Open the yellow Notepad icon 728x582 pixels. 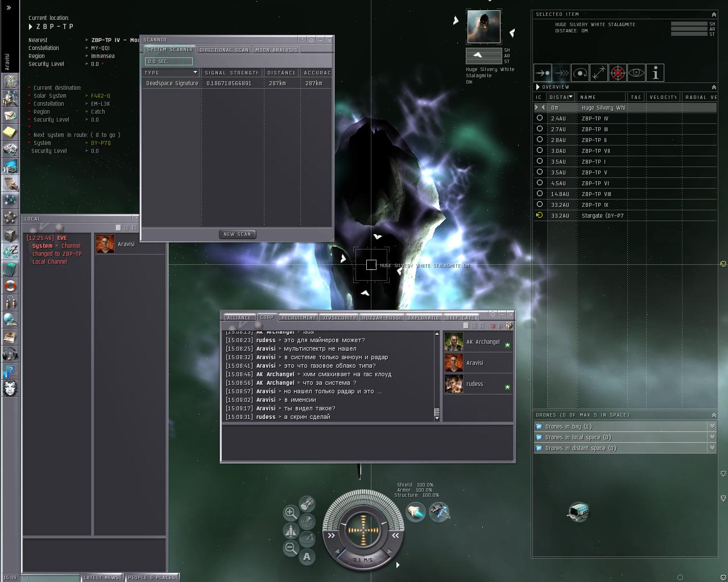pyautogui.click(x=10, y=132)
